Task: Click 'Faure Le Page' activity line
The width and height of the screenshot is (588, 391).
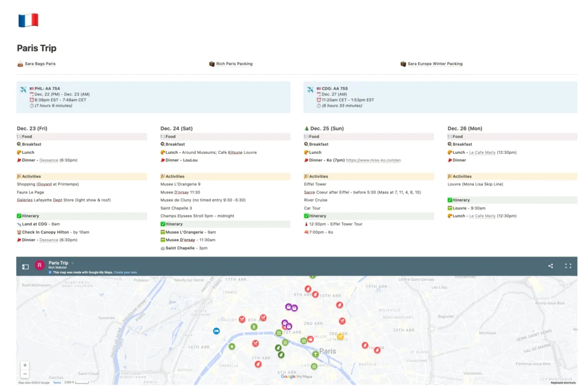Action: [30, 192]
